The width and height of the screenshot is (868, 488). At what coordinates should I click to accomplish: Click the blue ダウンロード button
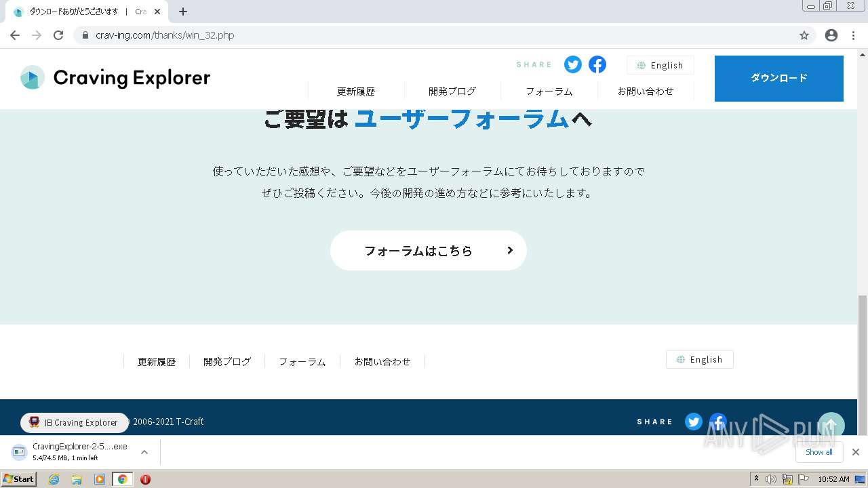click(x=779, y=79)
